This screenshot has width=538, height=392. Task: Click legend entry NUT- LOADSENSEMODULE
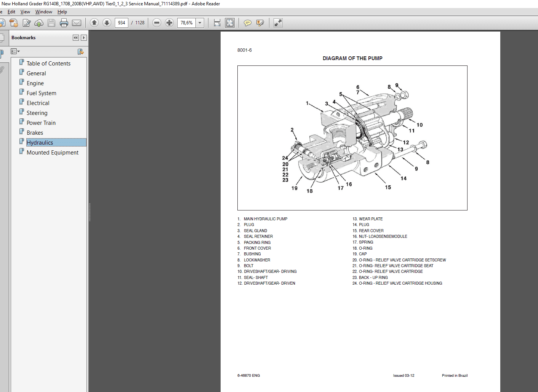[383, 236]
